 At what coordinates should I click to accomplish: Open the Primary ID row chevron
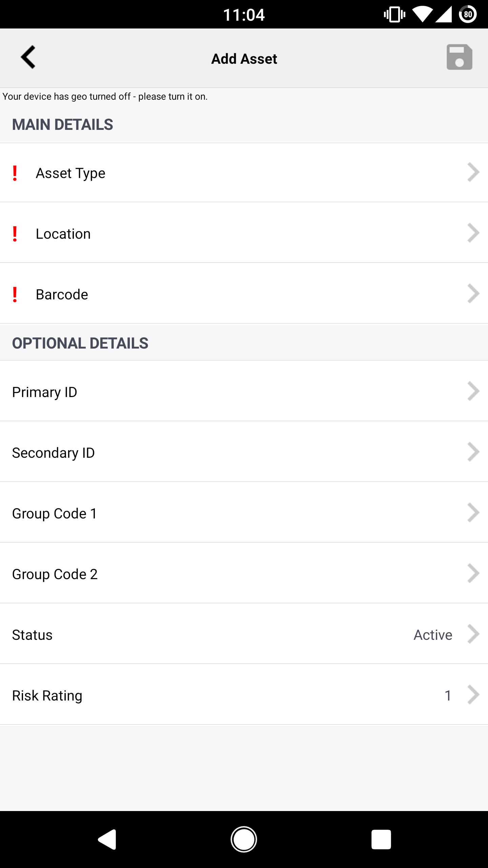473,391
